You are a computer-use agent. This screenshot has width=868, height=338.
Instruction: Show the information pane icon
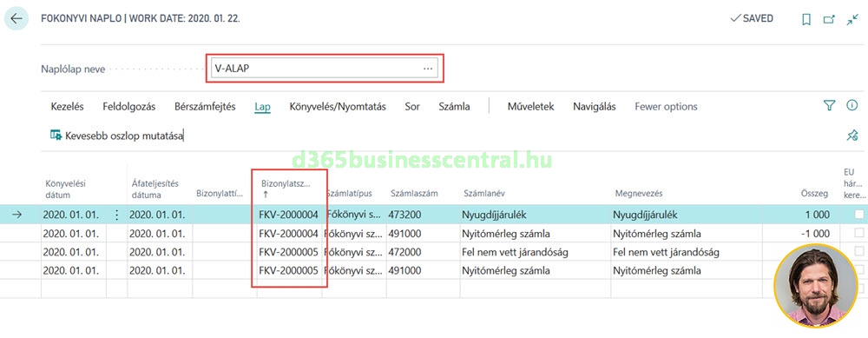coord(852,105)
